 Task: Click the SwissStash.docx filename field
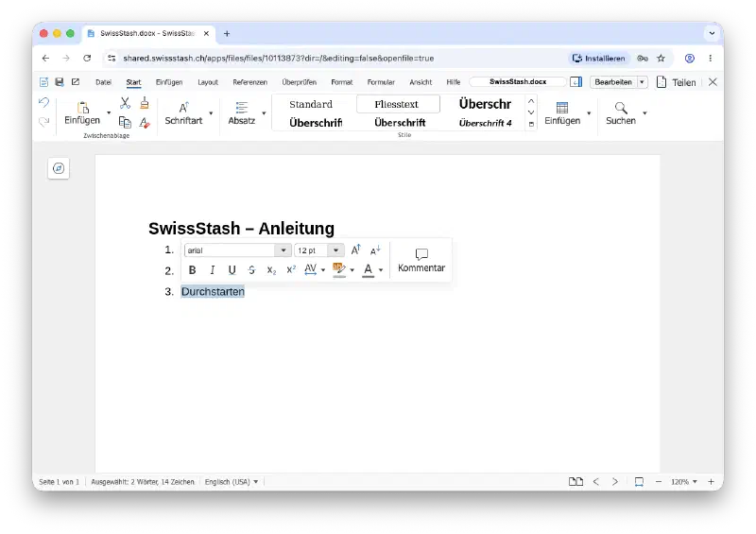tap(518, 82)
